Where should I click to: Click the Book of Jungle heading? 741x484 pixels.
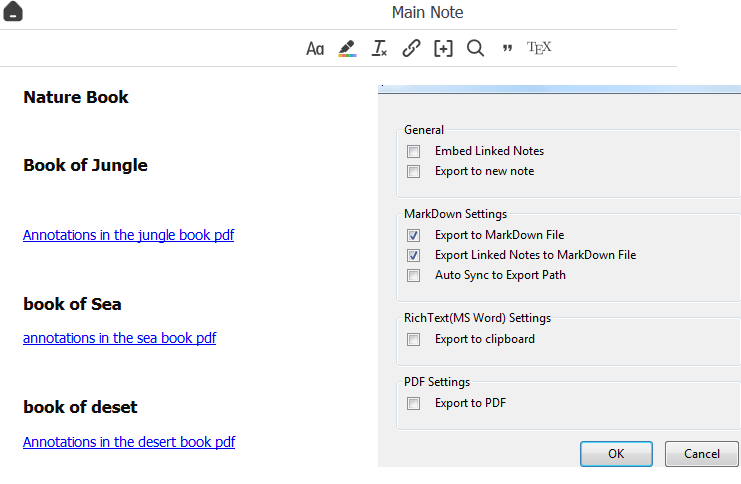pos(86,165)
